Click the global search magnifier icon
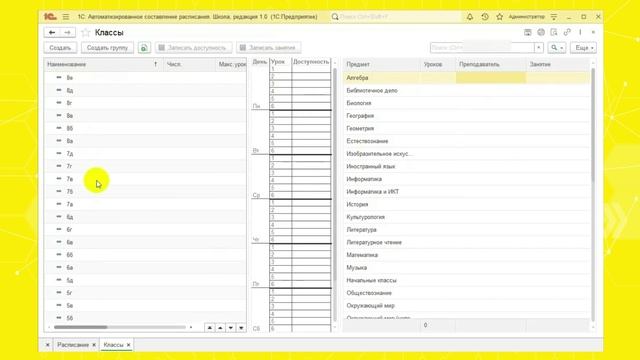The height and width of the screenshot is (360, 640). click(x=335, y=17)
